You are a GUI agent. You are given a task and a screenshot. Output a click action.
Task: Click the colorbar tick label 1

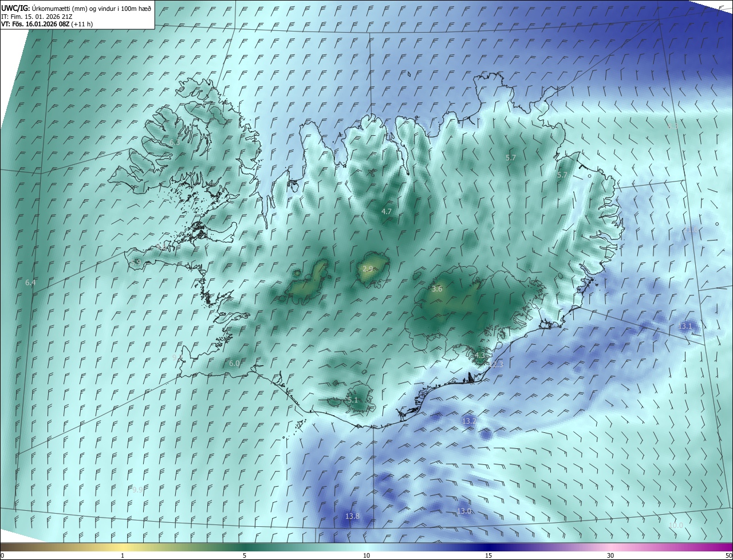click(123, 555)
